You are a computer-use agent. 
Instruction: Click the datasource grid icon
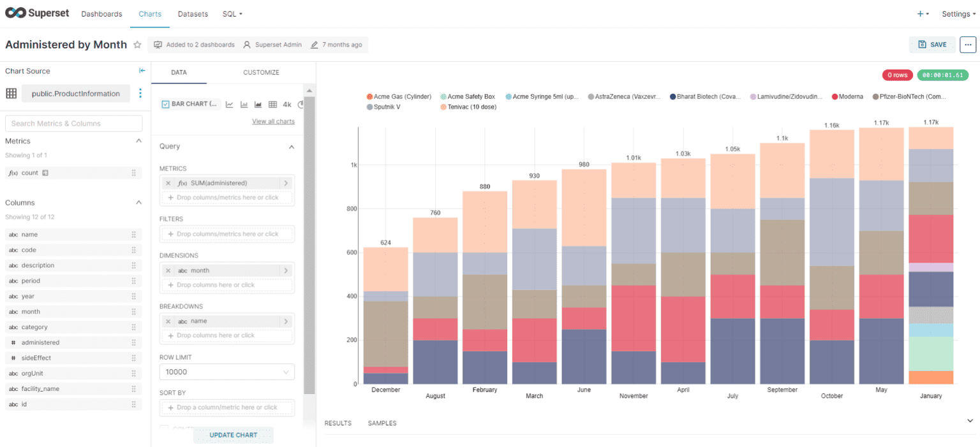click(x=11, y=93)
